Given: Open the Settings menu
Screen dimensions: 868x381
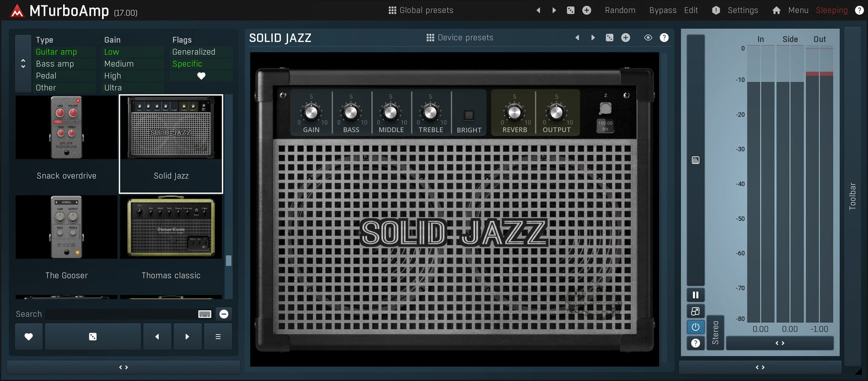Looking at the screenshot, I should 737,10.
